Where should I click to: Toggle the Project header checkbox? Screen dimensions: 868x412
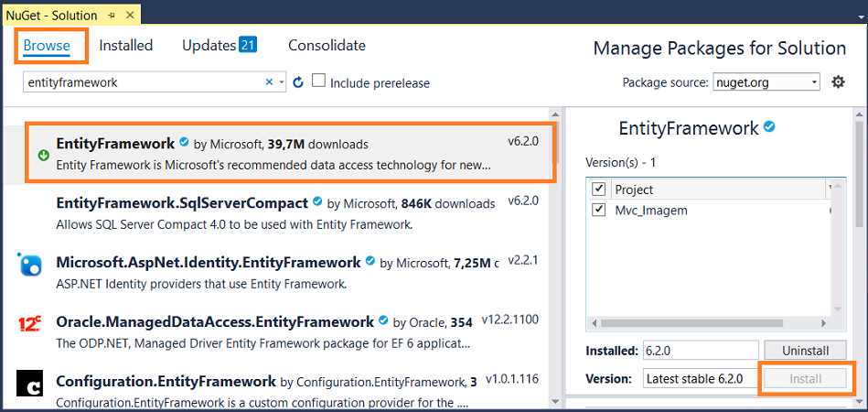(x=598, y=189)
